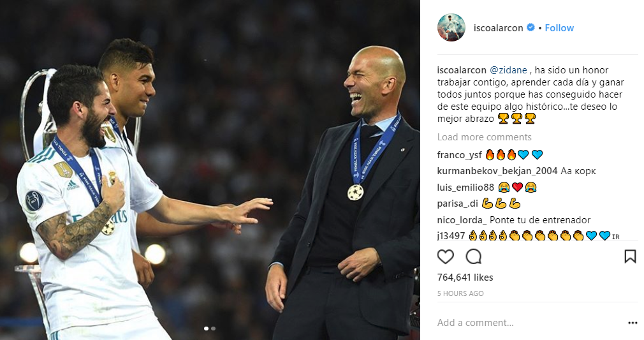Click the speech bubble comment icon
Screen dimensions: 644x340
tap(474, 256)
